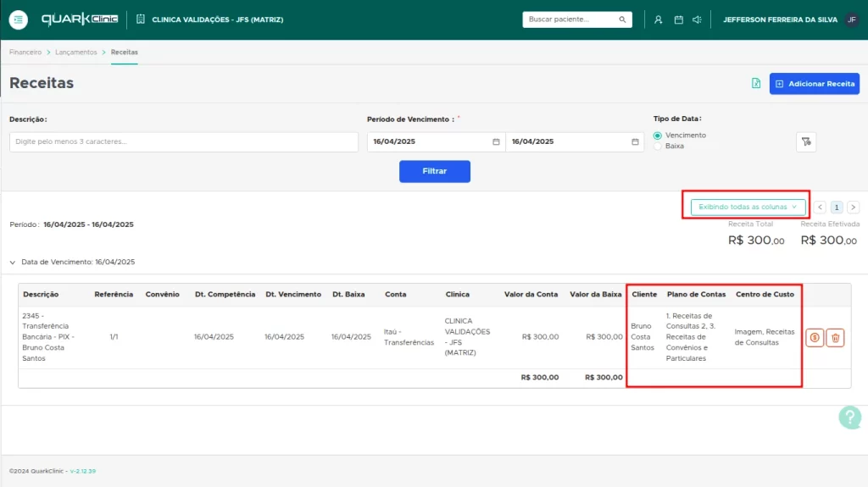Open the calendar icon in header
Viewport: 868px width, 487px height.
(678, 19)
